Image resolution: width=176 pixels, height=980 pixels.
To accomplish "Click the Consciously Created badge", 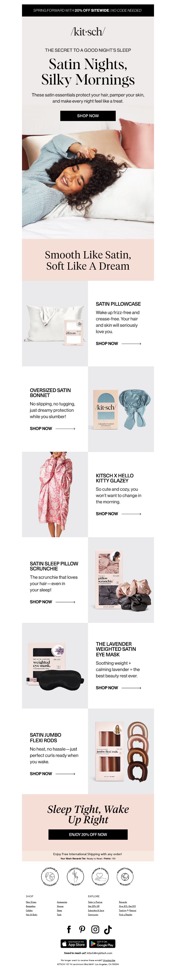I will 75,877.
